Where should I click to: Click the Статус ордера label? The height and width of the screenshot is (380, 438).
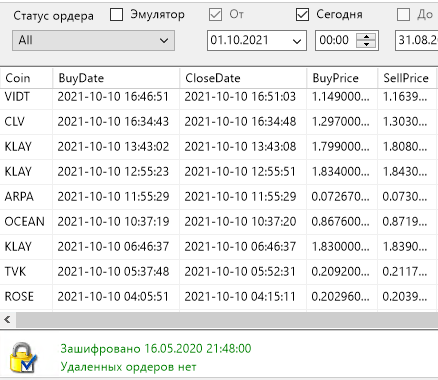pos(53,16)
